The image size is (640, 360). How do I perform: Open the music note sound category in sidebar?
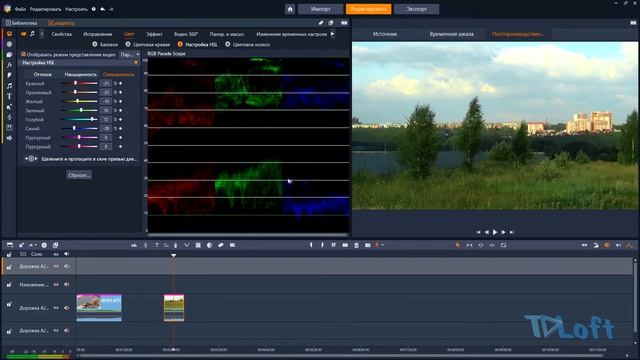9,86
